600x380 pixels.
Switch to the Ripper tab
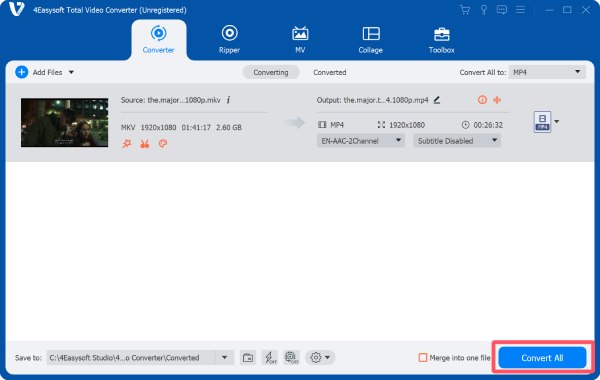click(x=229, y=40)
